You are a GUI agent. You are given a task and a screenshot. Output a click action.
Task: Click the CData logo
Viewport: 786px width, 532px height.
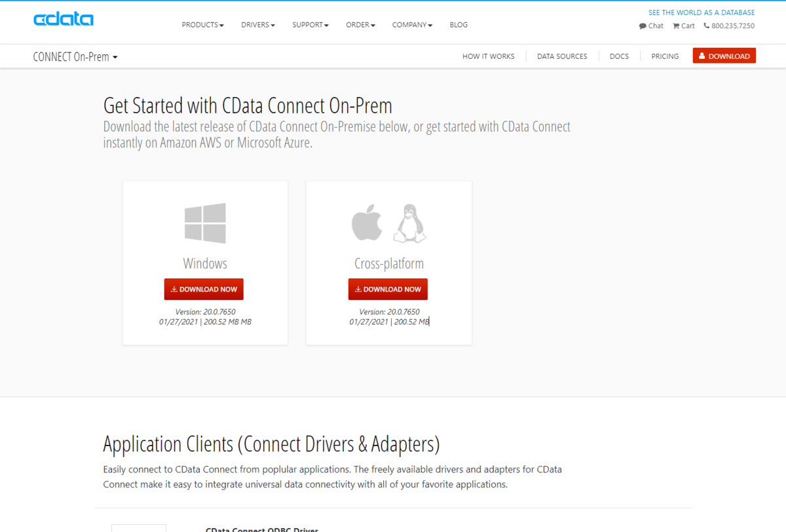64,19
